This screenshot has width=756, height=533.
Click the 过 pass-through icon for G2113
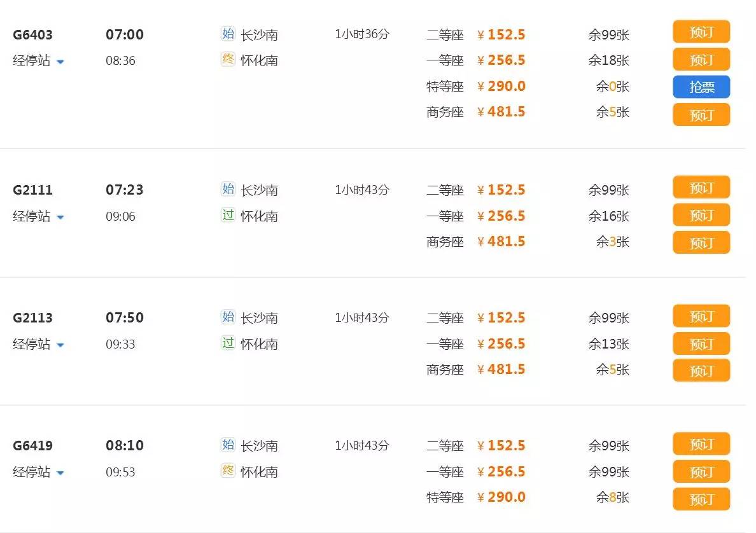(228, 343)
